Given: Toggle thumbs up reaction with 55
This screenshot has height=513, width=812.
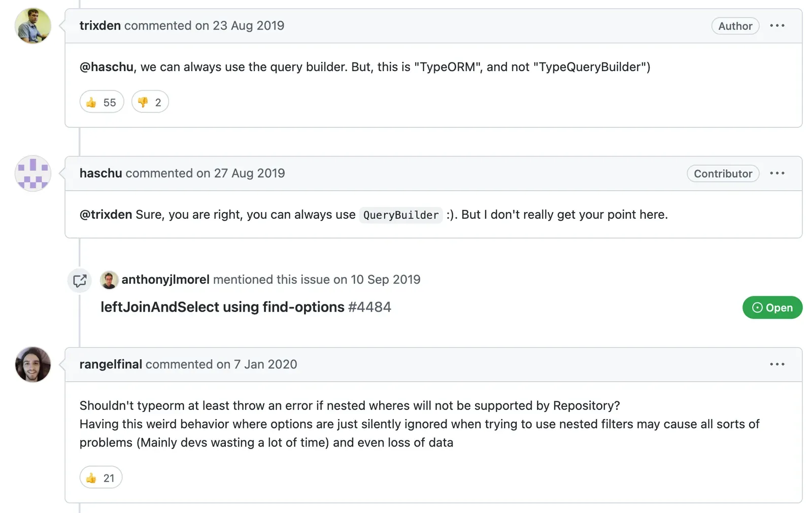Looking at the screenshot, I should [101, 102].
